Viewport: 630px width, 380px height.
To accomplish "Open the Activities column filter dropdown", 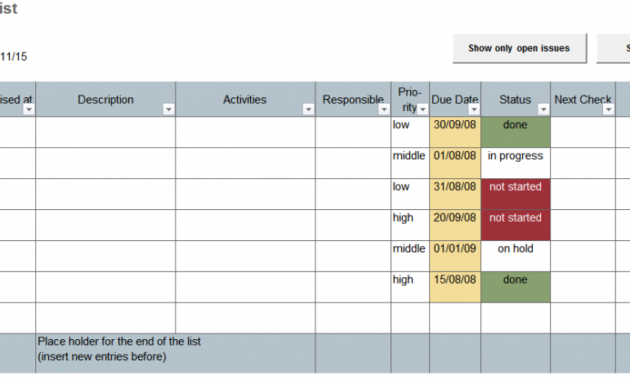I will 309,109.
